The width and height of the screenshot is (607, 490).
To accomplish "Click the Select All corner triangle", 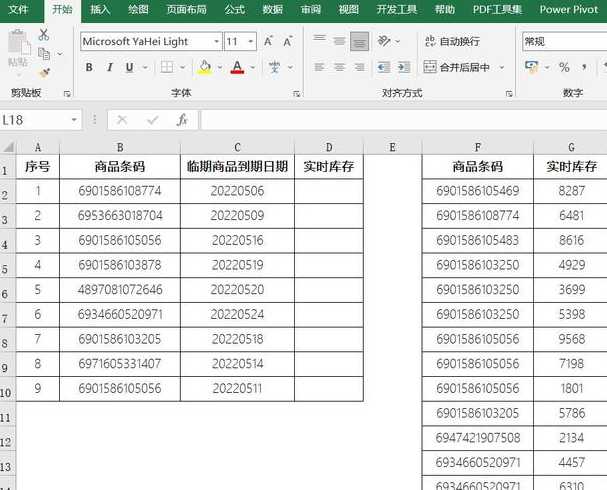I will tap(8, 147).
